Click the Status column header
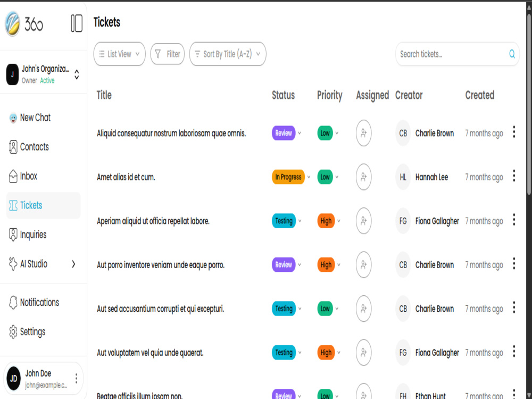Viewport: 532px width, 399px height. (x=284, y=95)
